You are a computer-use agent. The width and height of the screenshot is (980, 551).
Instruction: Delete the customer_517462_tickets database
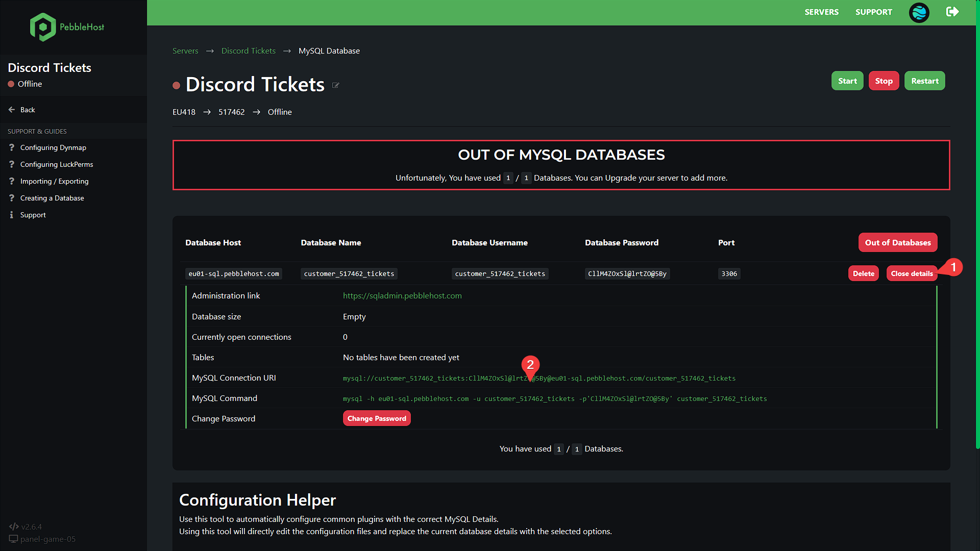(863, 273)
